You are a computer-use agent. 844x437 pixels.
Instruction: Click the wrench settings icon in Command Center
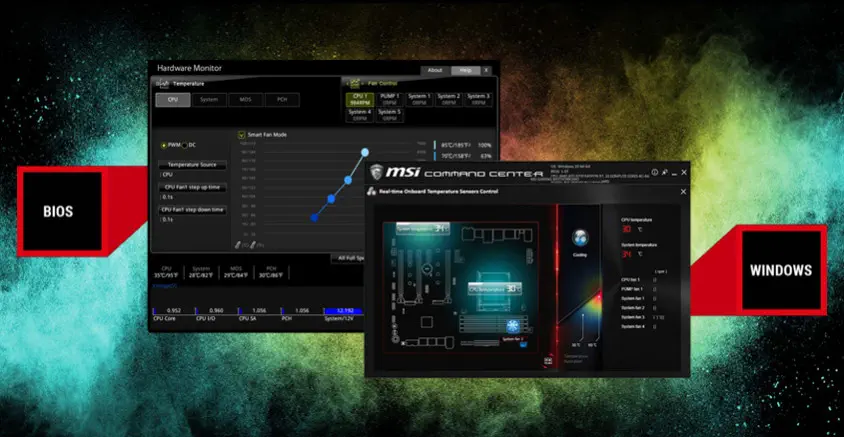point(664,172)
